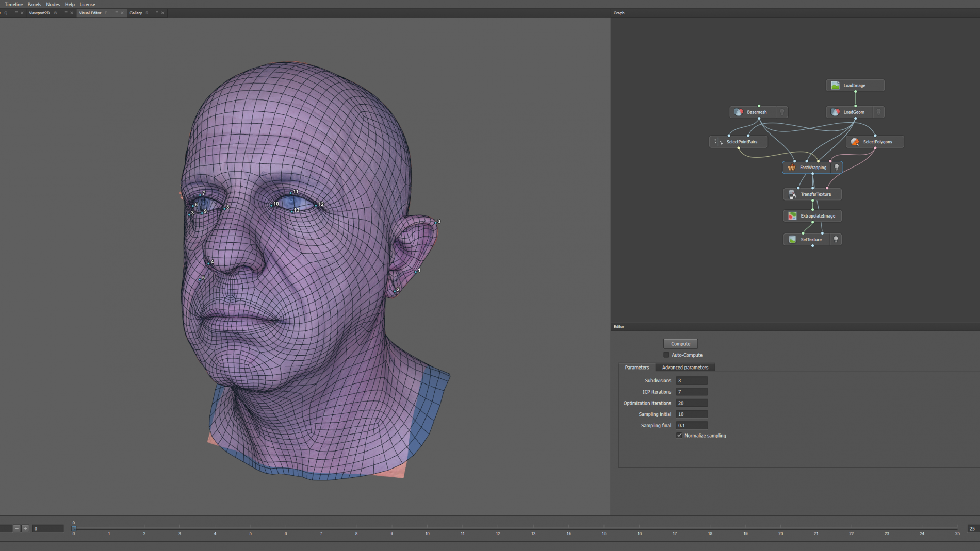Enable the Auto-Compute checkbox
This screenshot has height=551, width=980.
coord(666,355)
